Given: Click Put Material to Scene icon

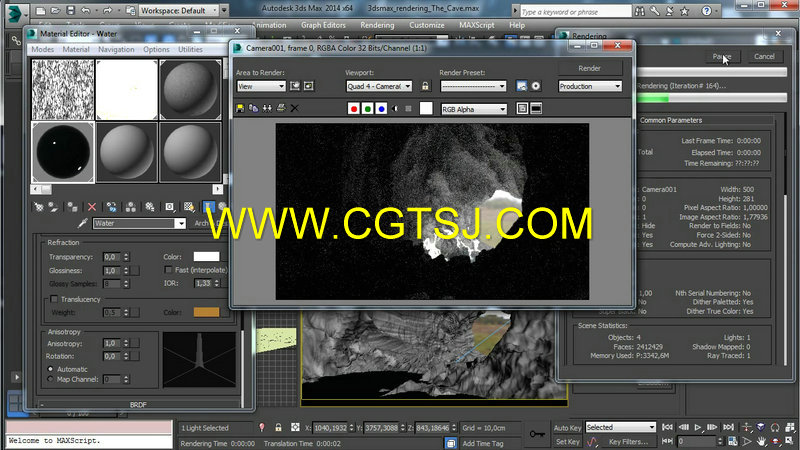Looking at the screenshot, I should [x=53, y=207].
